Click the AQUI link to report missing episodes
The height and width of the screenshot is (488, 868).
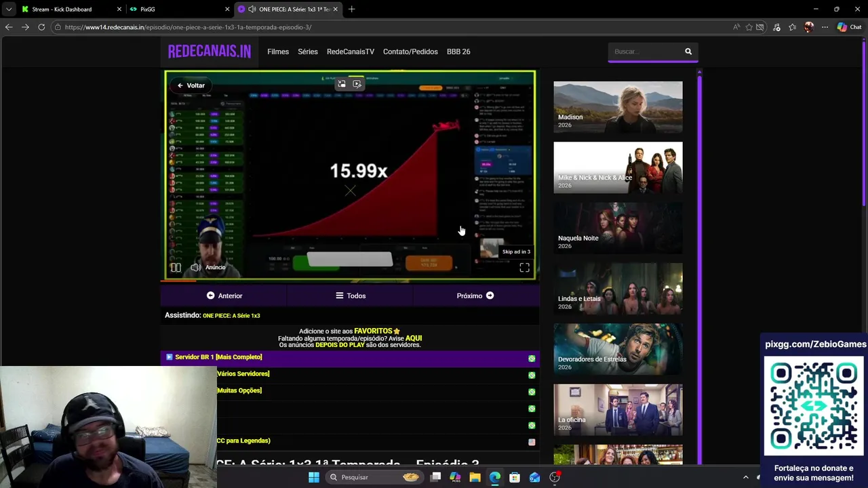pos(414,338)
